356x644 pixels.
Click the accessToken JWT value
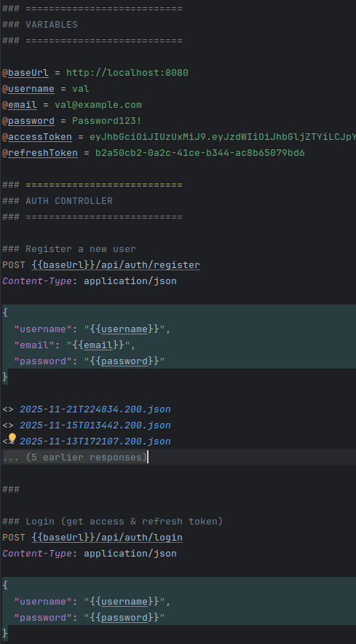pyautogui.click(x=223, y=137)
